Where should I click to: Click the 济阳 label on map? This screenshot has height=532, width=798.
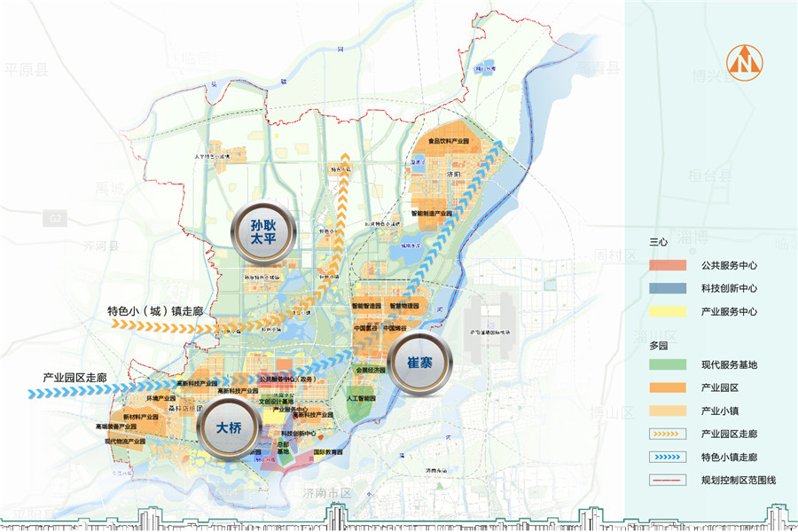(x=453, y=174)
